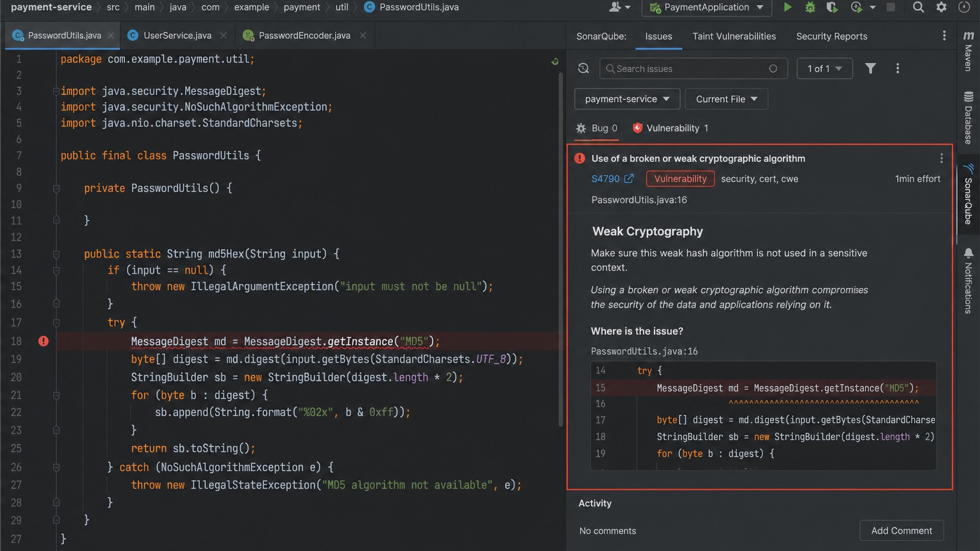980x551 pixels.
Task: Switch to the Security Reports tab
Action: tap(831, 36)
